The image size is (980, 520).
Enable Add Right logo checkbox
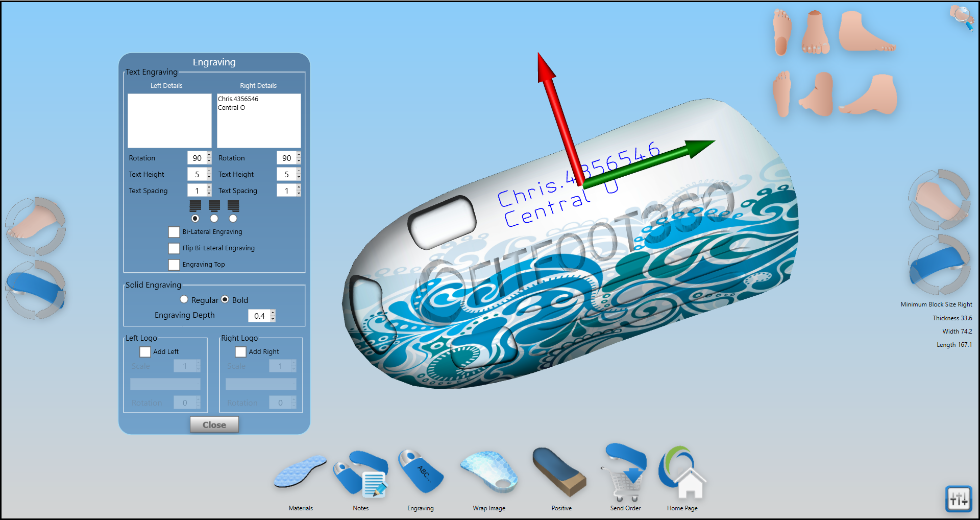tap(240, 352)
